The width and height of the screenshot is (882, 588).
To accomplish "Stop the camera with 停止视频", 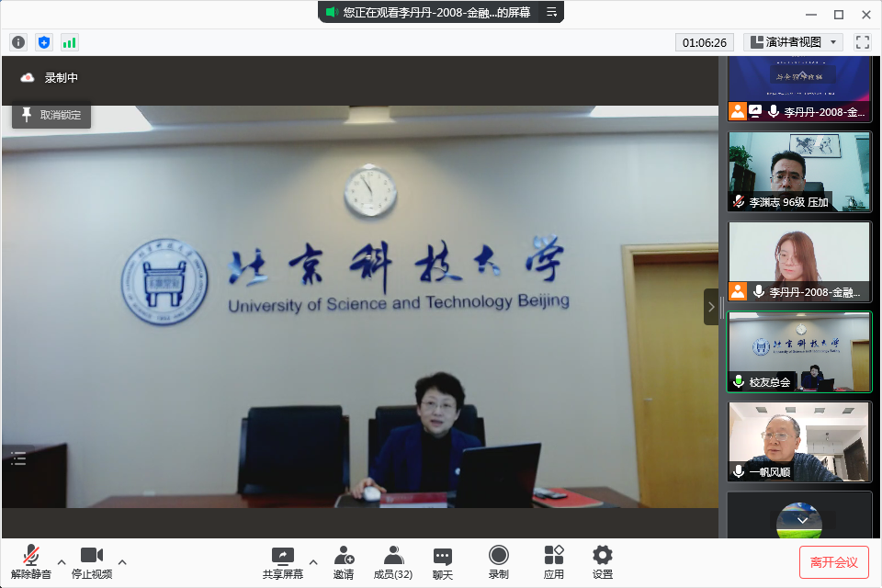I will click(x=92, y=562).
